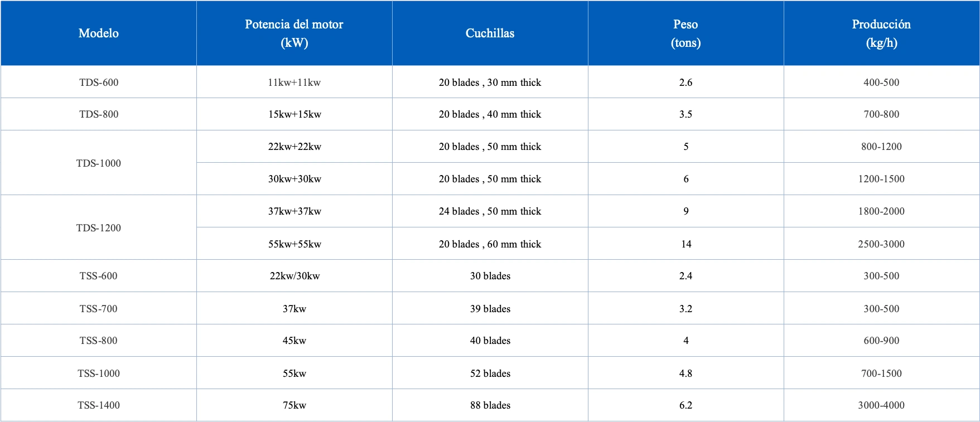Select the TDS-800 model cell
The height and width of the screenshot is (422, 980).
point(99,114)
